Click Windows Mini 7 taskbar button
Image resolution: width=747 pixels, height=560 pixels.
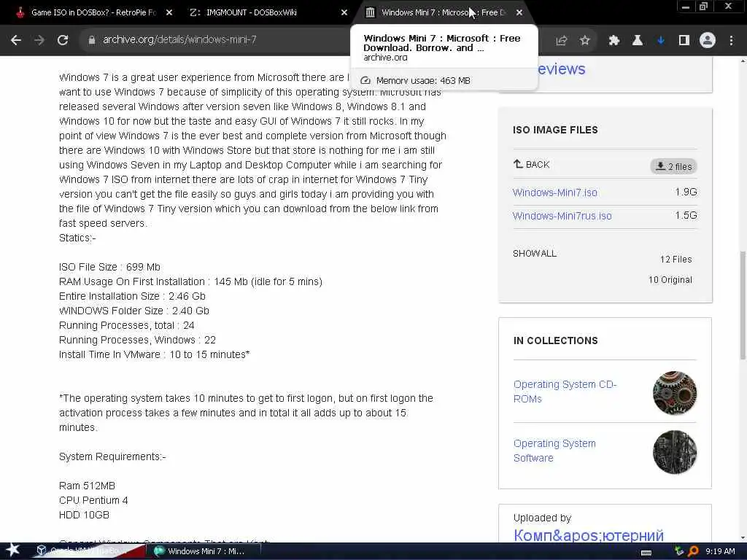pos(205,551)
